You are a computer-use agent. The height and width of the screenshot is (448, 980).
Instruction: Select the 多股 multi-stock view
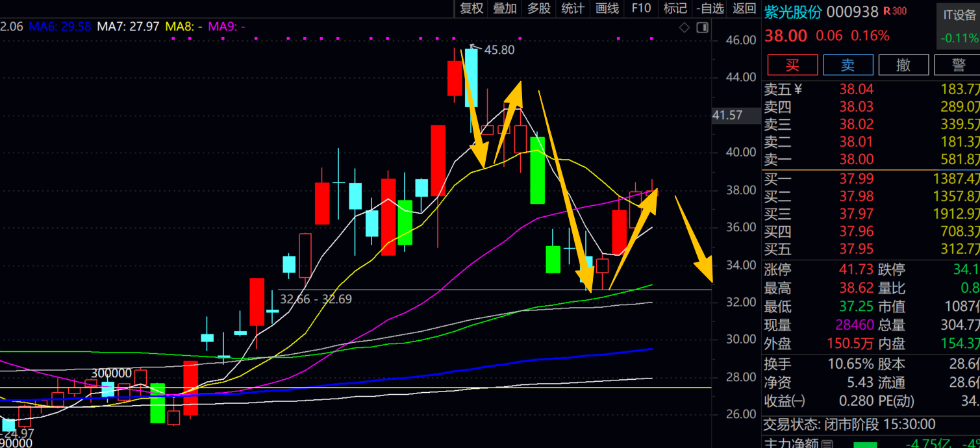click(539, 8)
